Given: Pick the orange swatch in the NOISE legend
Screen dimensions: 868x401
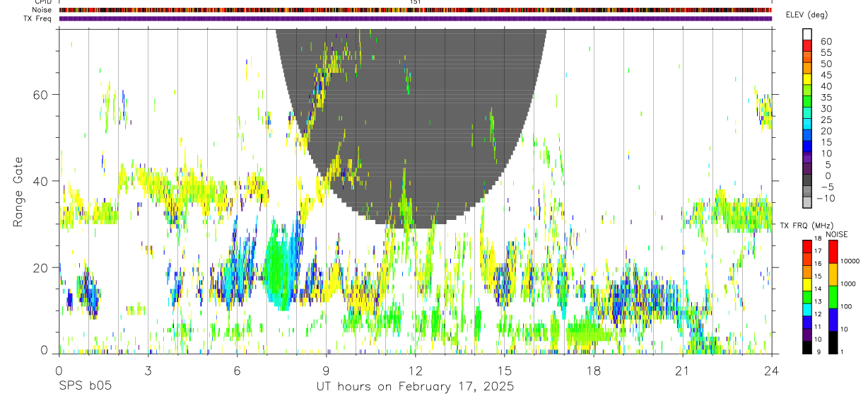Looking at the screenshot, I should [833, 274].
